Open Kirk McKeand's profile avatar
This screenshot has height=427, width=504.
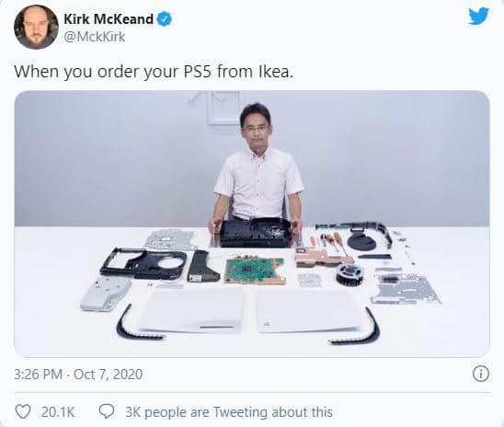click(x=36, y=27)
